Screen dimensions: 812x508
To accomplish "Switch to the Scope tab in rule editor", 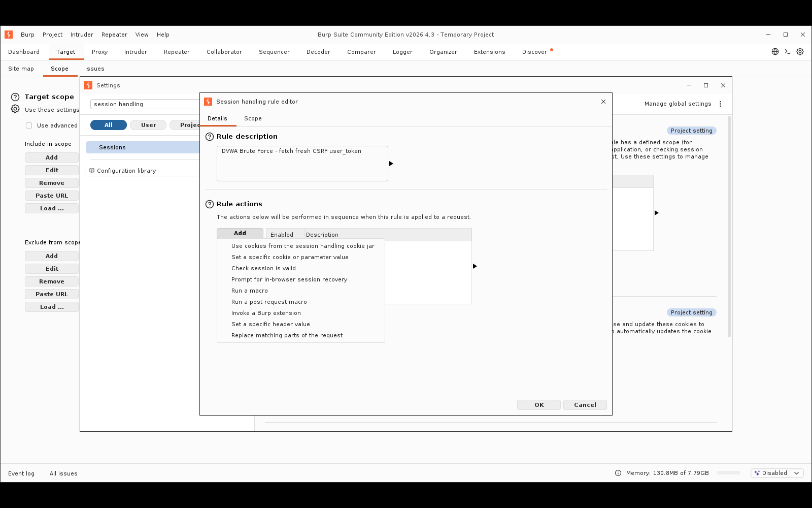I will pos(253,118).
